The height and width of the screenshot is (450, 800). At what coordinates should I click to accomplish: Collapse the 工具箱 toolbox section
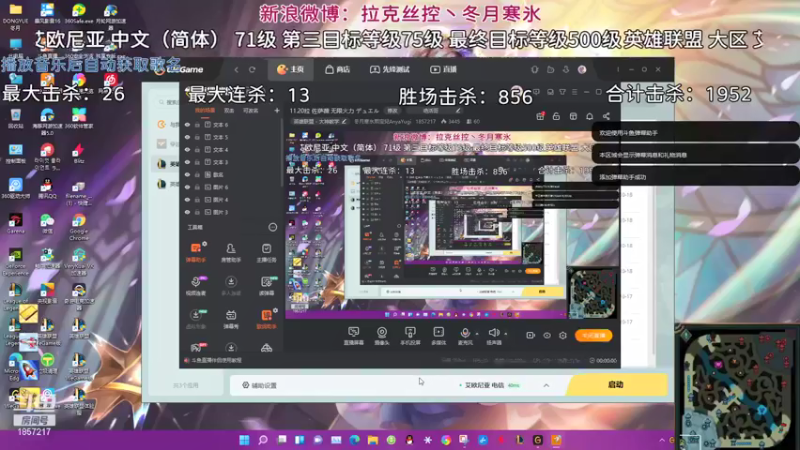272,227
